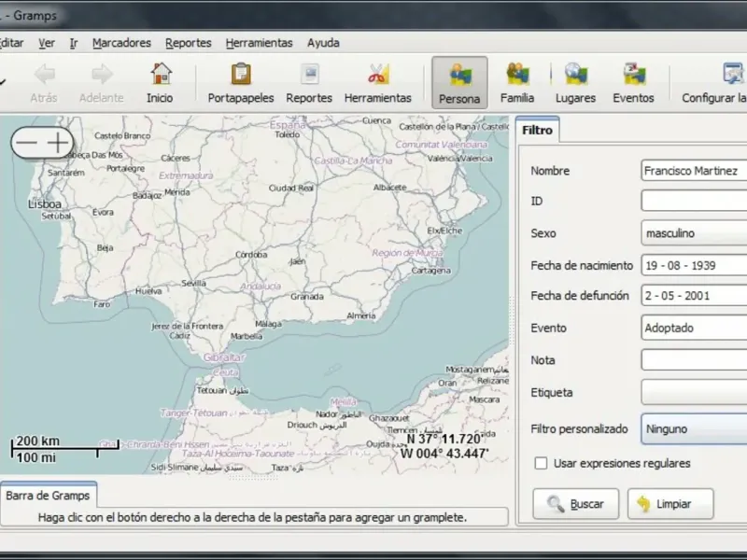
Task: Select the Persona map view
Action: (x=459, y=82)
